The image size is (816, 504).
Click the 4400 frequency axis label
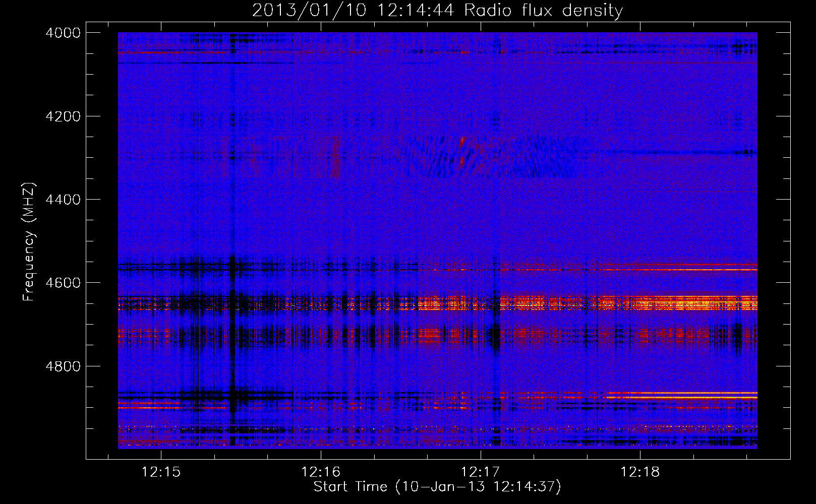(x=63, y=200)
